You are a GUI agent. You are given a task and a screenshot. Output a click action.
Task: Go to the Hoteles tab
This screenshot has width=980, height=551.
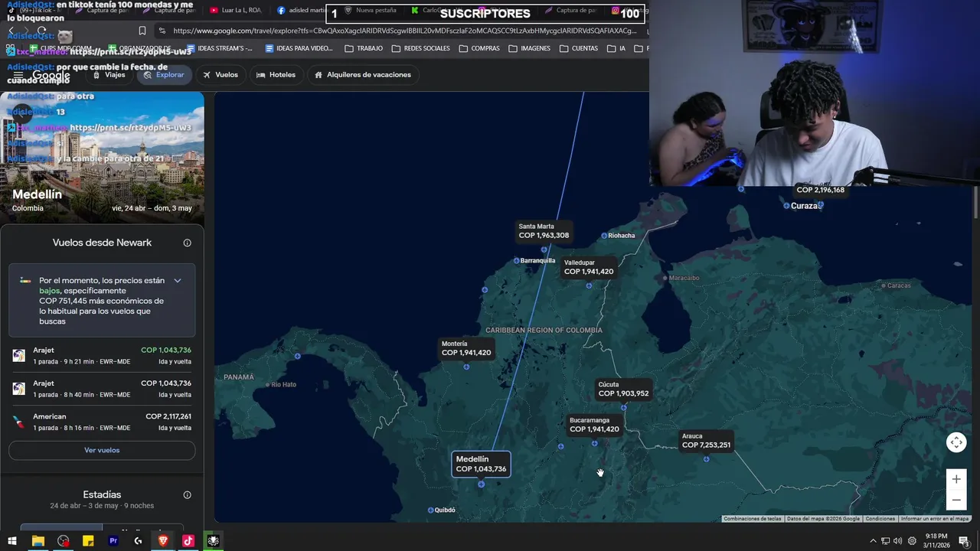(x=276, y=75)
